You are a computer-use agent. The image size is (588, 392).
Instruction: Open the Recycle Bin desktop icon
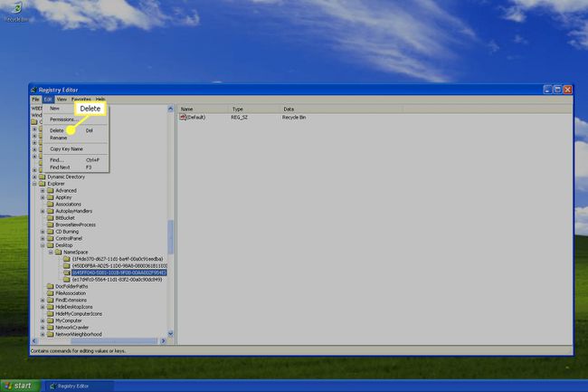[x=17, y=12]
